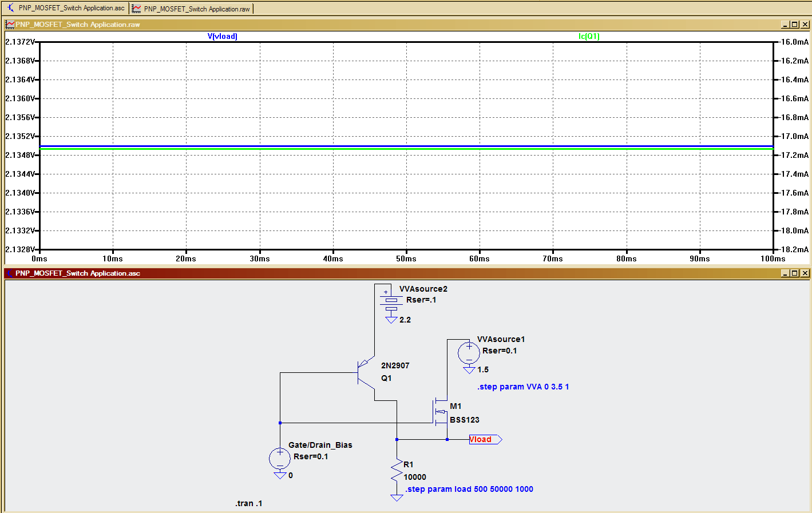Click the VVAsource1 name label
Screen dimensions: 812x513
coord(501,339)
